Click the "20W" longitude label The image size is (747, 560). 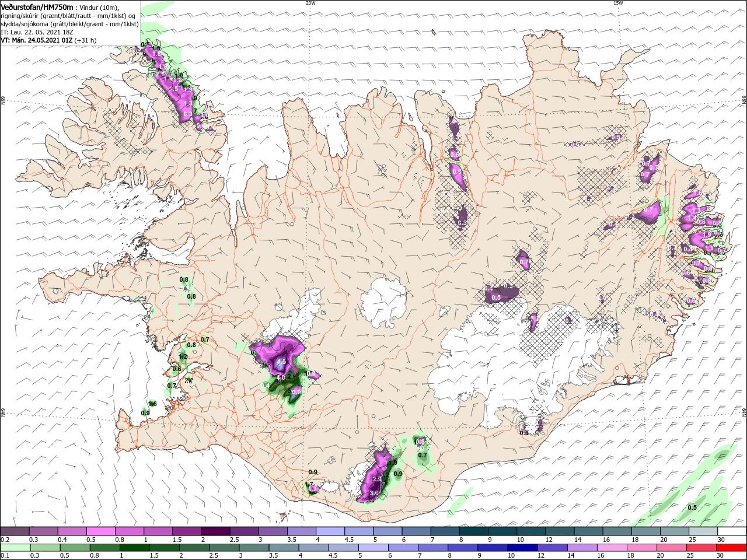click(x=310, y=3)
